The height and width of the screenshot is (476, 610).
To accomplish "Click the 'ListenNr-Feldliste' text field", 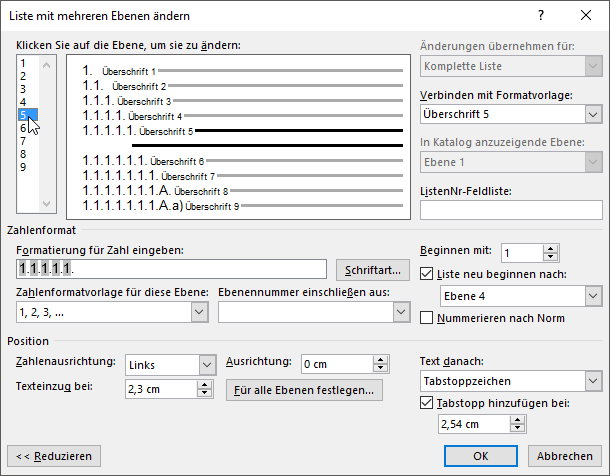I will click(x=512, y=210).
